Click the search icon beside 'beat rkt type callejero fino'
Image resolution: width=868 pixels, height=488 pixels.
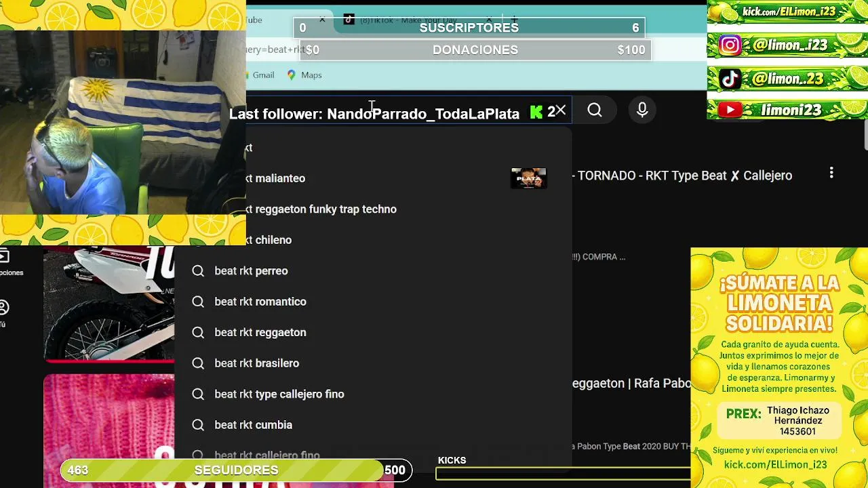pyautogui.click(x=198, y=394)
